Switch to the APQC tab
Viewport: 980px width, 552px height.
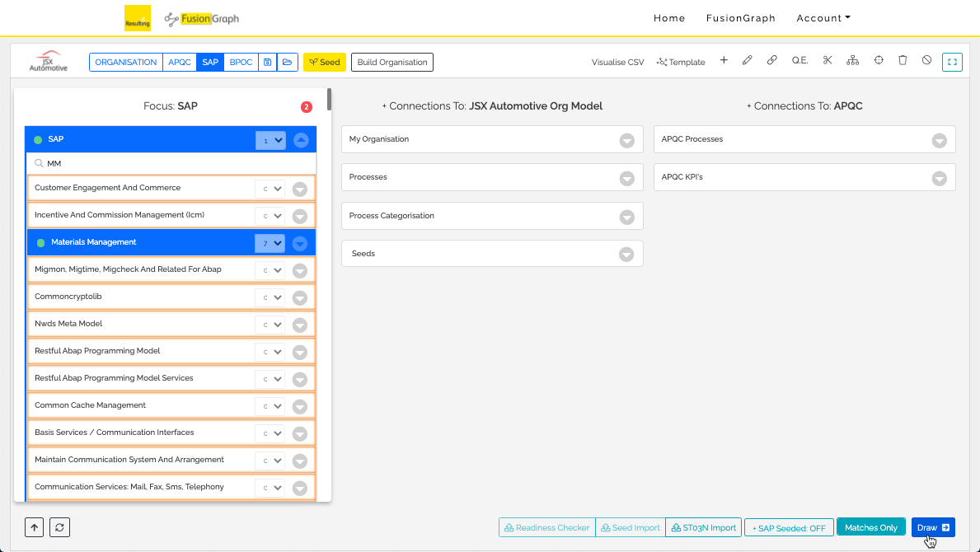pyautogui.click(x=180, y=63)
